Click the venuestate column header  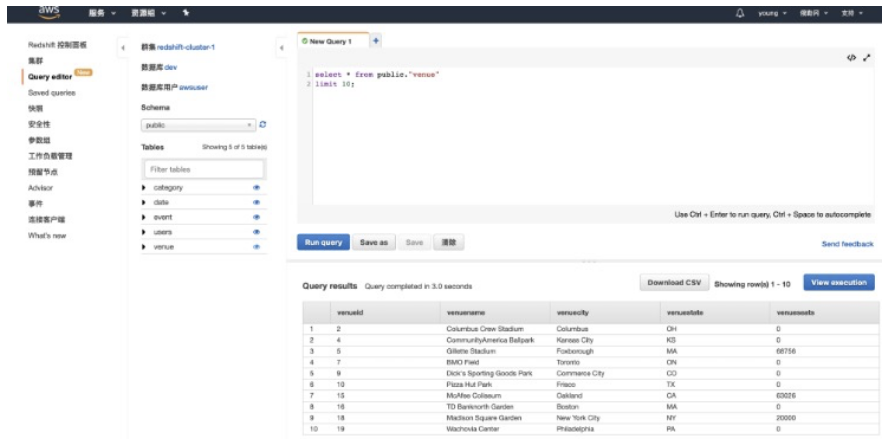pos(714,313)
